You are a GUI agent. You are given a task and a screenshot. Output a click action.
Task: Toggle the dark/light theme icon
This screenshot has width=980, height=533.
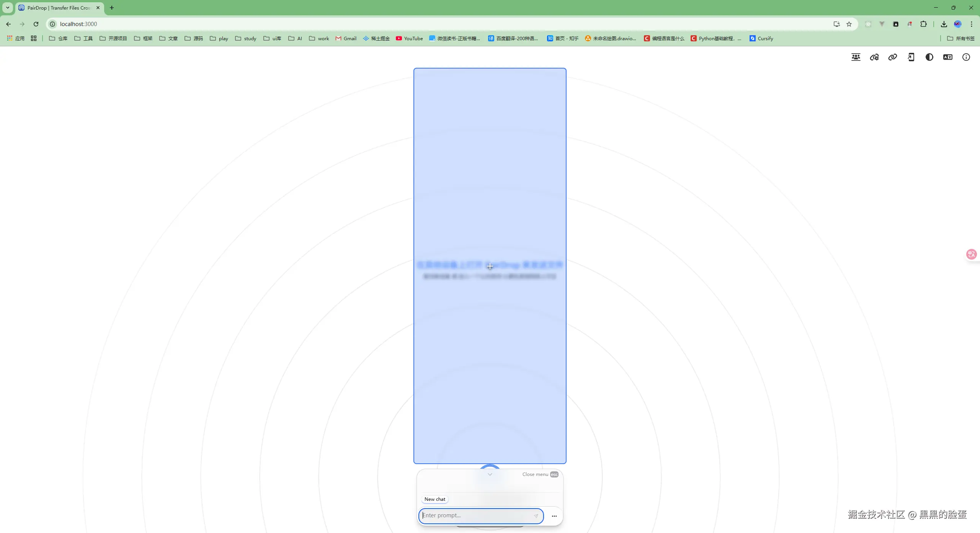tap(929, 57)
